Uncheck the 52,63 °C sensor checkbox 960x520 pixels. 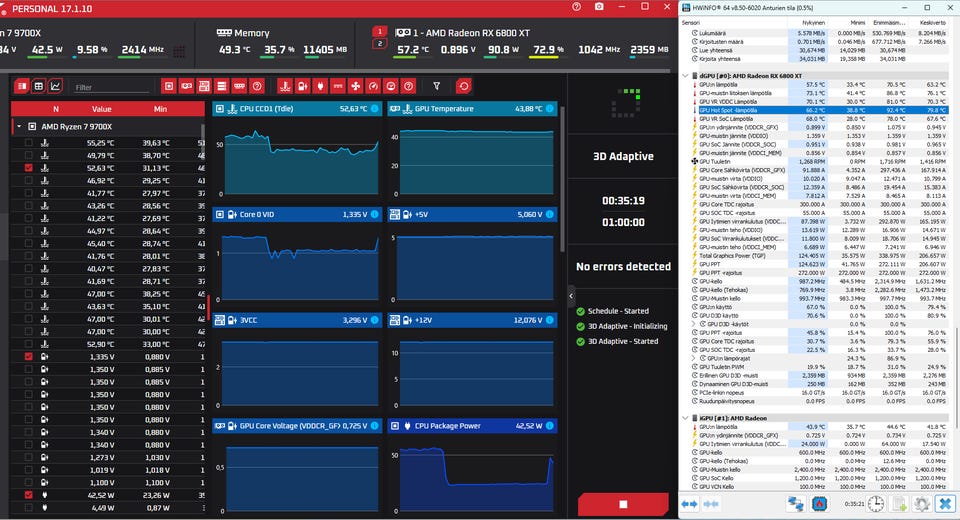[29, 168]
